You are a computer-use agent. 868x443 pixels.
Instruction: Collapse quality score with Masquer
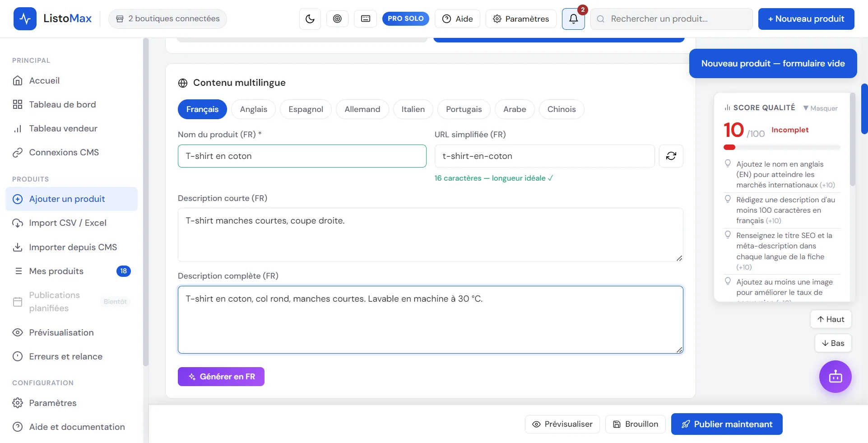[820, 108]
